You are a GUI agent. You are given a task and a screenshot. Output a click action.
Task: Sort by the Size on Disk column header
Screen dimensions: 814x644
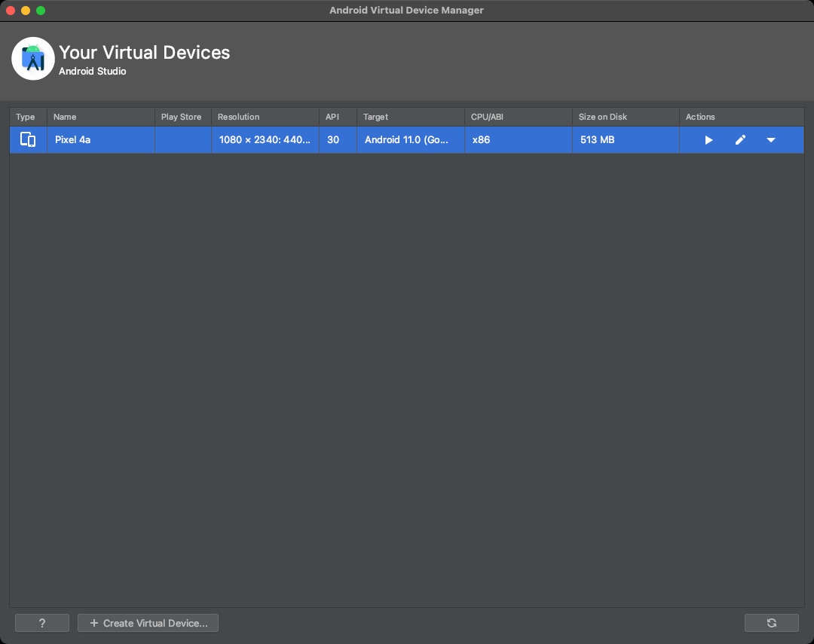coord(626,117)
